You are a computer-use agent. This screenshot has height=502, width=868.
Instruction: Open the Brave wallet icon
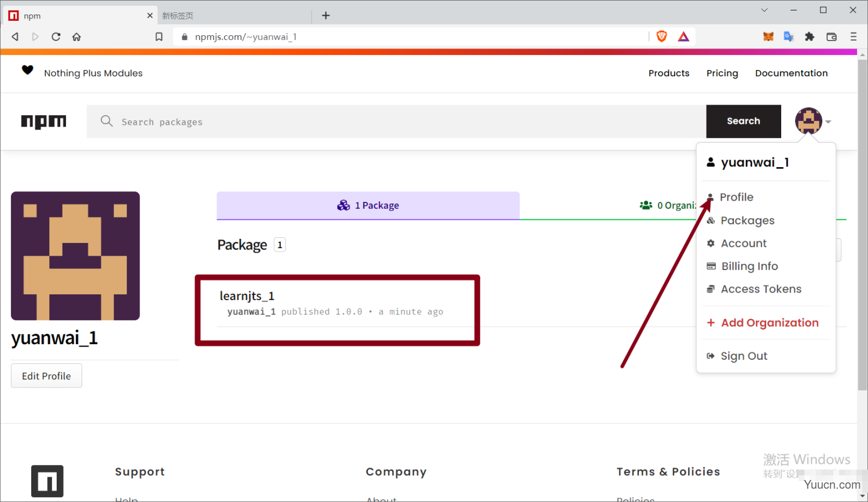(832, 36)
